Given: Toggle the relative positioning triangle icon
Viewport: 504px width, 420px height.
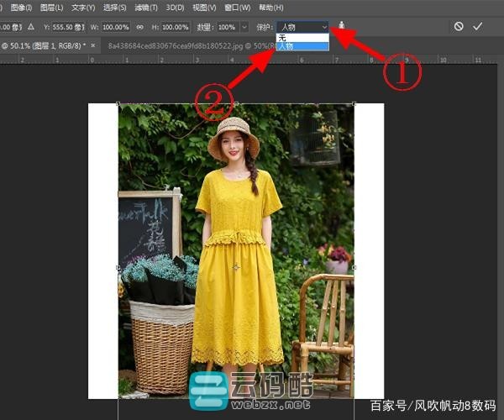Looking at the screenshot, I should (x=31, y=27).
